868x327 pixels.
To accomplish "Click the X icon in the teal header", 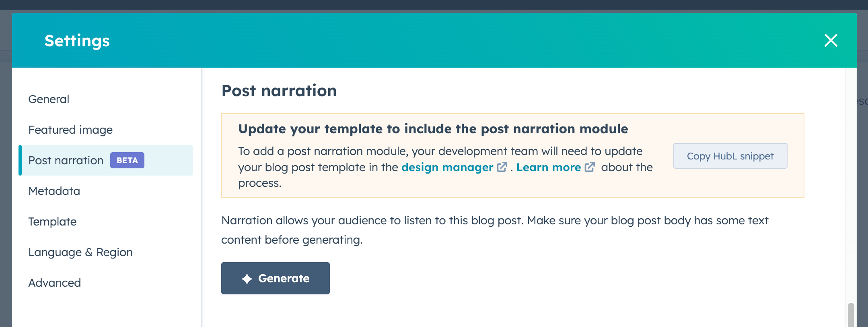I will point(831,40).
